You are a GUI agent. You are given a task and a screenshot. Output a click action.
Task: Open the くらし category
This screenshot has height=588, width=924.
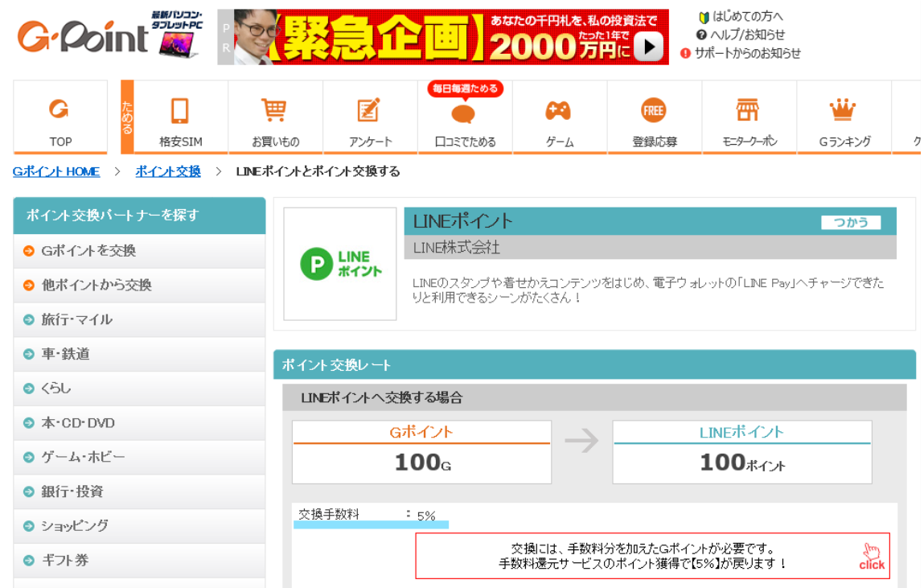(140, 389)
